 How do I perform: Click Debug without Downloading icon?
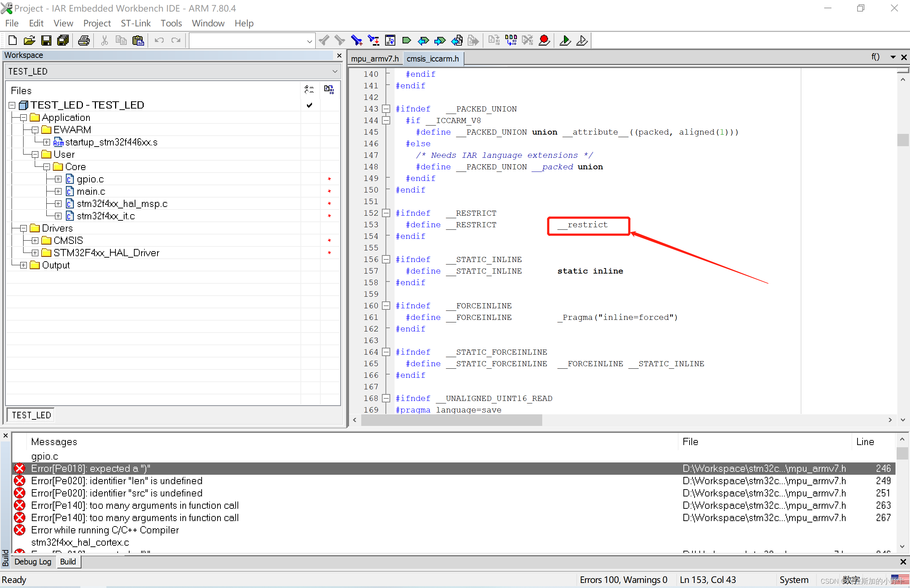582,40
